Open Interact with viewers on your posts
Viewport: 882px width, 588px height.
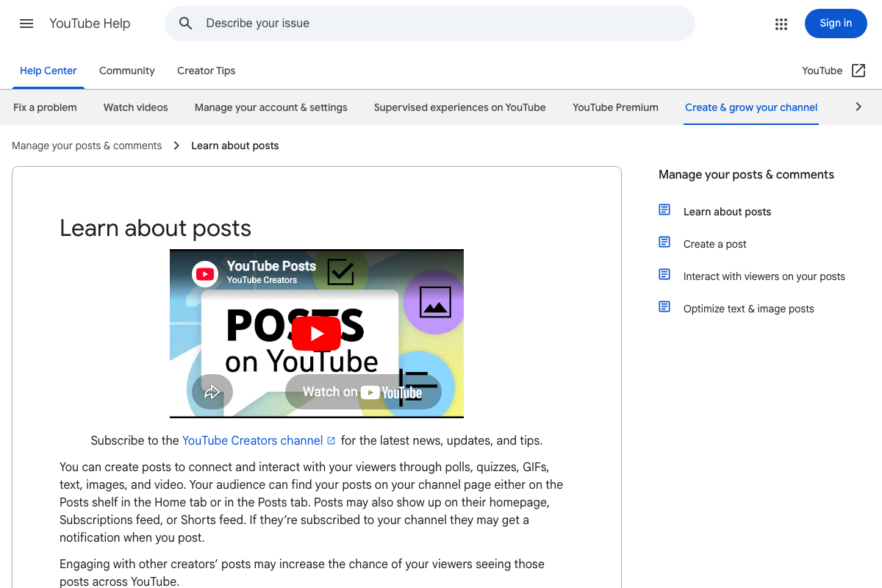pyautogui.click(x=764, y=276)
